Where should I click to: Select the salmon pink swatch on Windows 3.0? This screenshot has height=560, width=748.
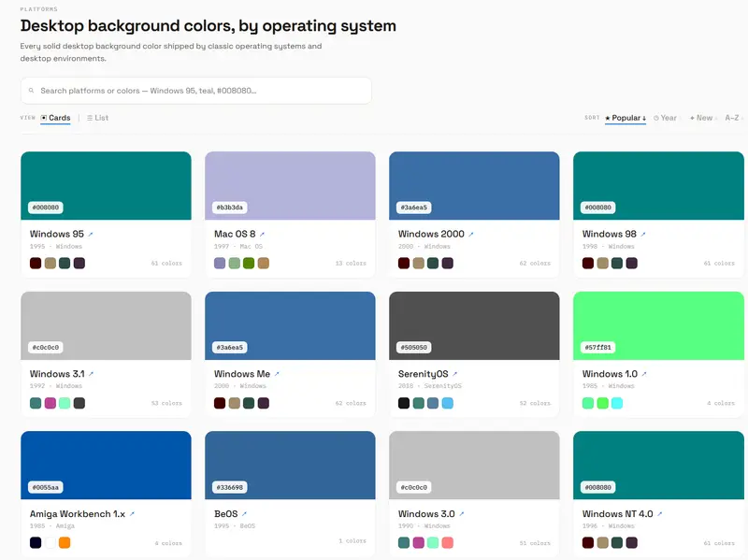pos(448,543)
